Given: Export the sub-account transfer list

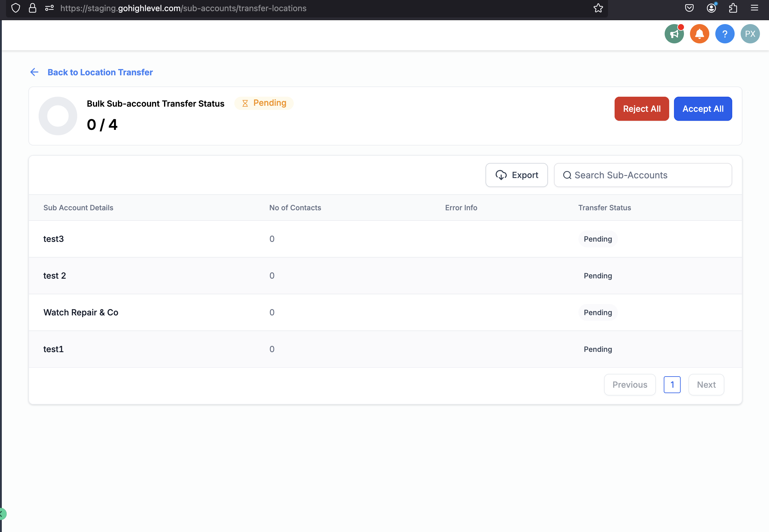Looking at the screenshot, I should click(x=516, y=175).
